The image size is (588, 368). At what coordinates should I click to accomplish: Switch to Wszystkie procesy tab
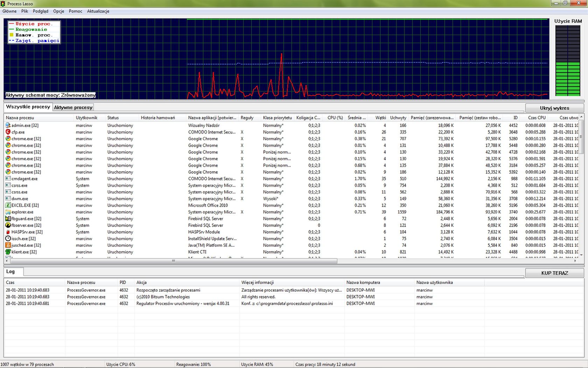pos(28,107)
